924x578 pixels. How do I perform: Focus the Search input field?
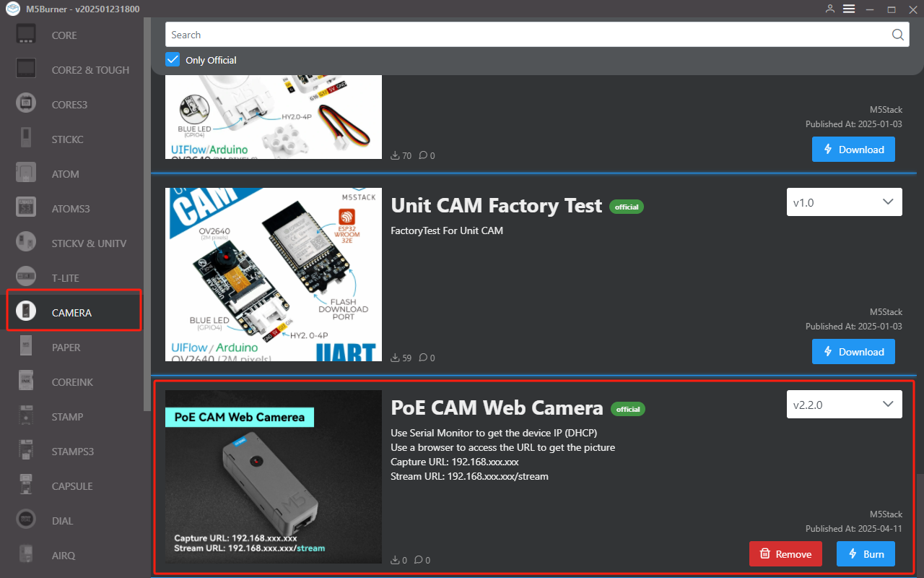[x=537, y=35]
